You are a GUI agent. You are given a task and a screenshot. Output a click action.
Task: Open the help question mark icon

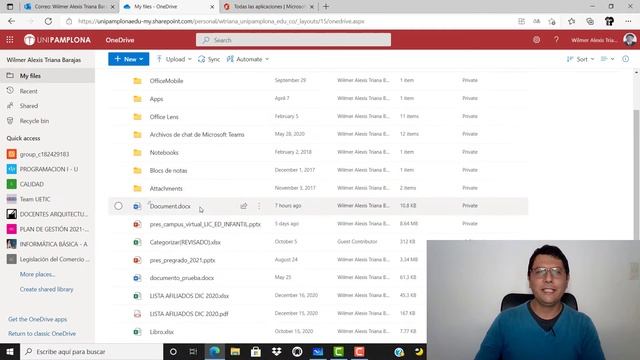[x=556, y=40]
